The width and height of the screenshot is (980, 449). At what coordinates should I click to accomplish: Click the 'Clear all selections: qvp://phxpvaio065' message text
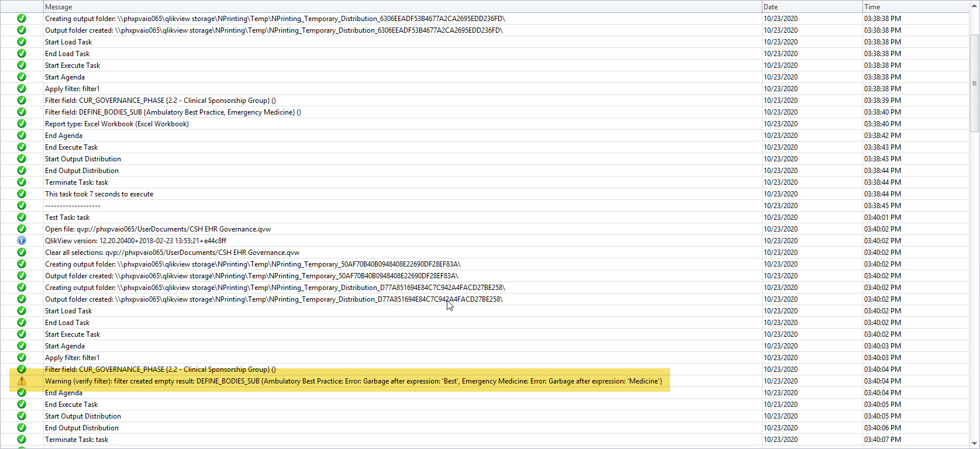pos(172,253)
